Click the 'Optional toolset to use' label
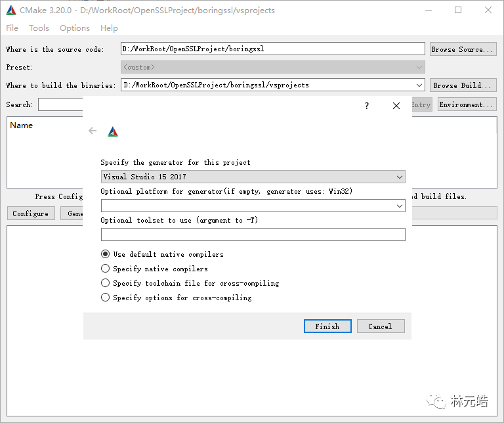This screenshot has height=423, width=504. [x=179, y=220]
